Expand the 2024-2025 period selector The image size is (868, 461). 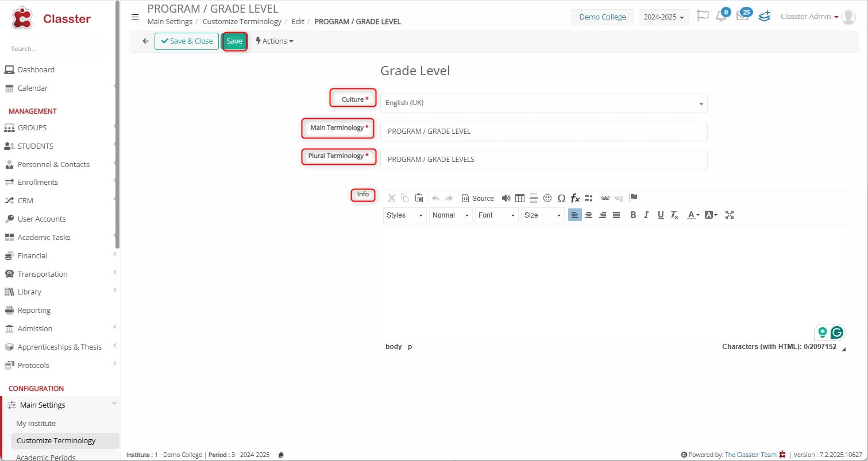663,17
